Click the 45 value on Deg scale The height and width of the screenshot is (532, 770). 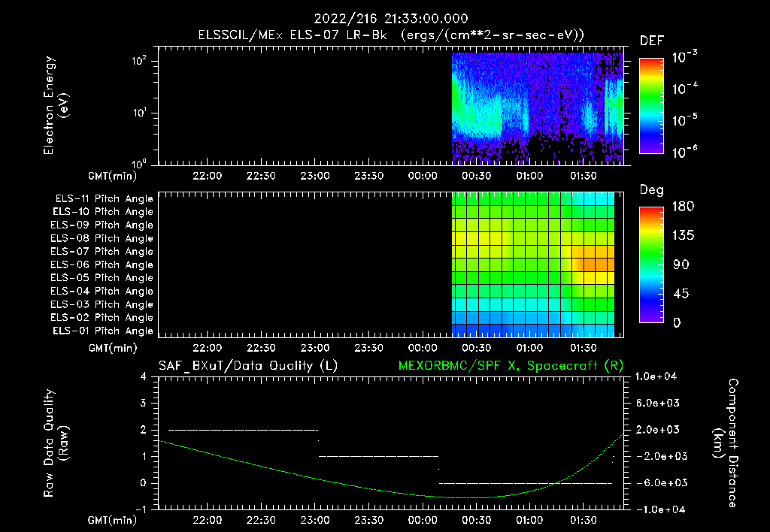tap(681, 294)
